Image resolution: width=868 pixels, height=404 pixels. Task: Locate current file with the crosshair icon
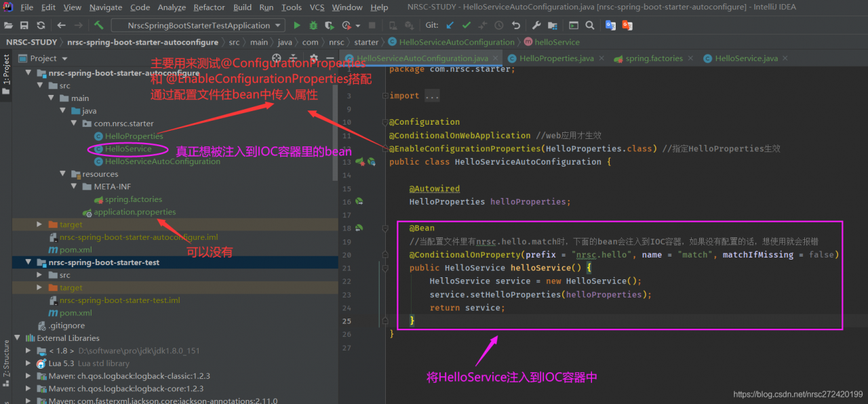pos(276,58)
